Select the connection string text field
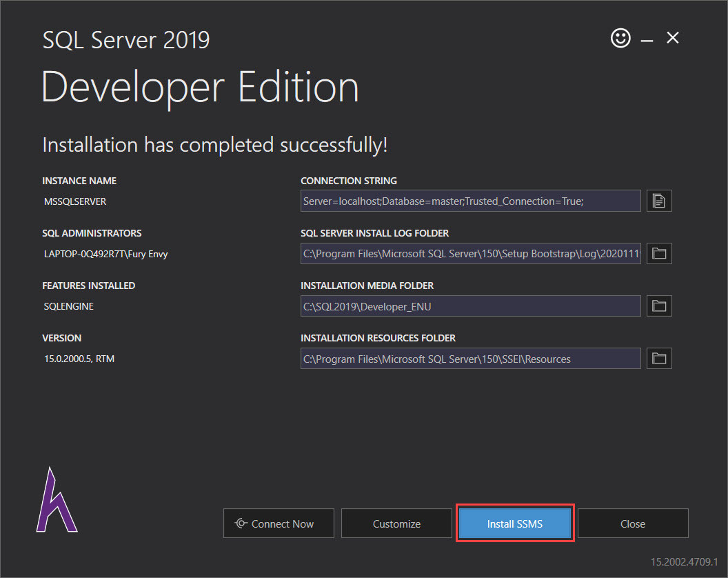Image resolution: width=728 pixels, height=578 pixels. pyautogui.click(x=471, y=201)
